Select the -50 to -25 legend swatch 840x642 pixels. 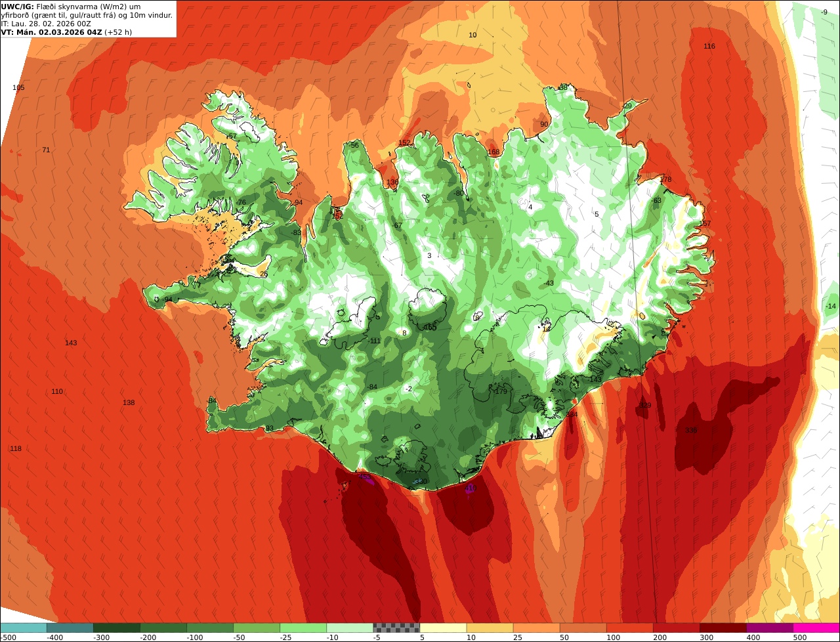tap(257, 628)
